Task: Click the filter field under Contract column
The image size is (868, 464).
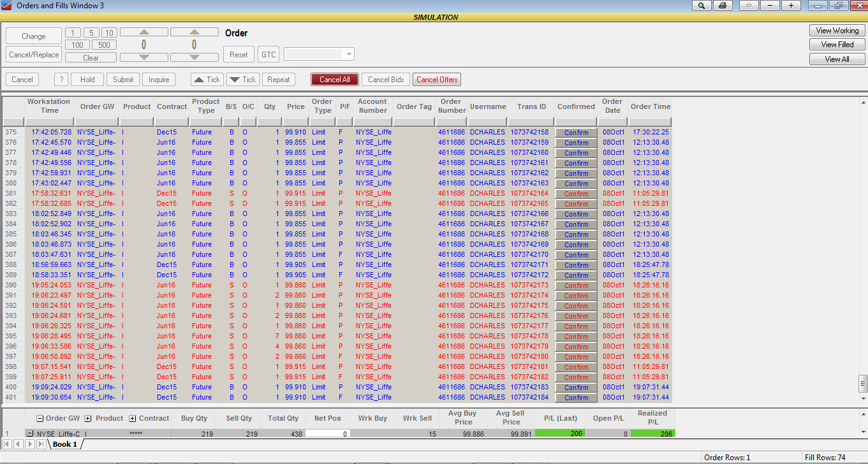Action: click(172, 122)
